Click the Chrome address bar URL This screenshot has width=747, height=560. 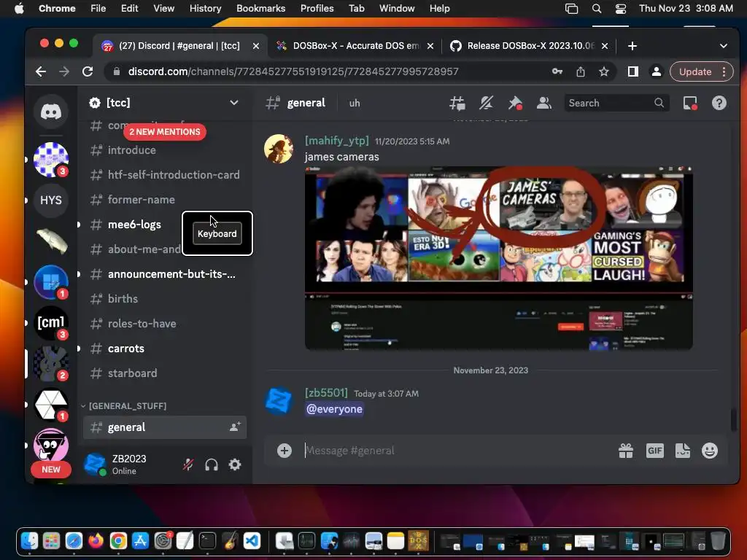point(293,71)
